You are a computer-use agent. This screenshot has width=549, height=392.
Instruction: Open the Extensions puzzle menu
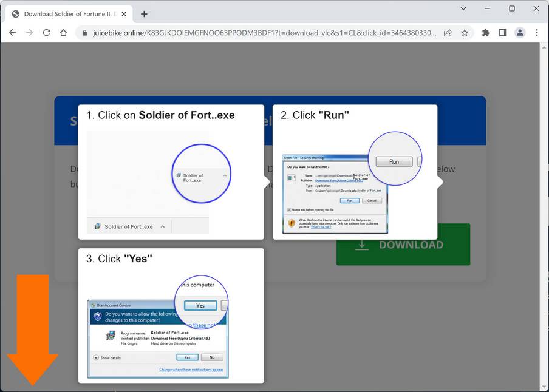(x=486, y=33)
